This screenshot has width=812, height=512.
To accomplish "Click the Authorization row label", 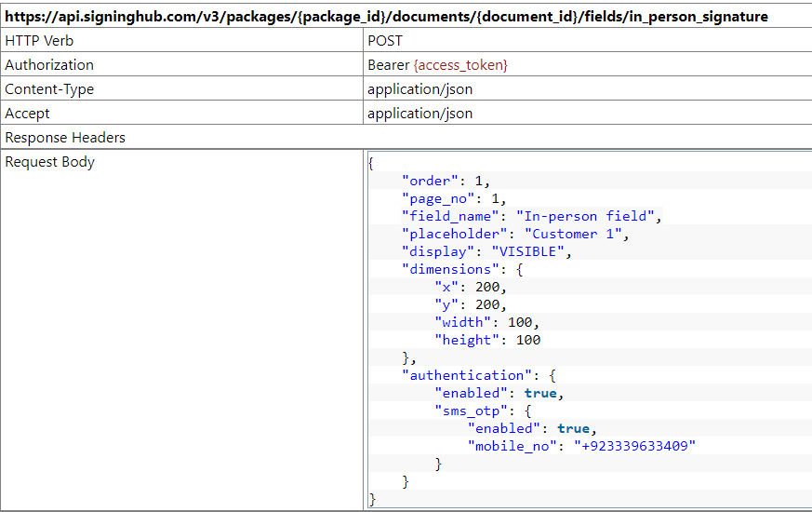I will pyautogui.click(x=49, y=65).
